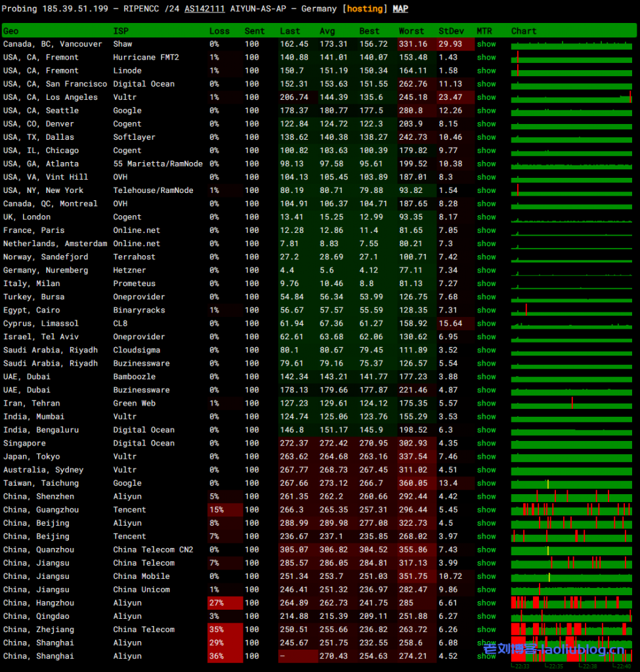The width and height of the screenshot is (640, 672).
Task: Show MTR for Beijing Tencent
Action: [x=486, y=536]
